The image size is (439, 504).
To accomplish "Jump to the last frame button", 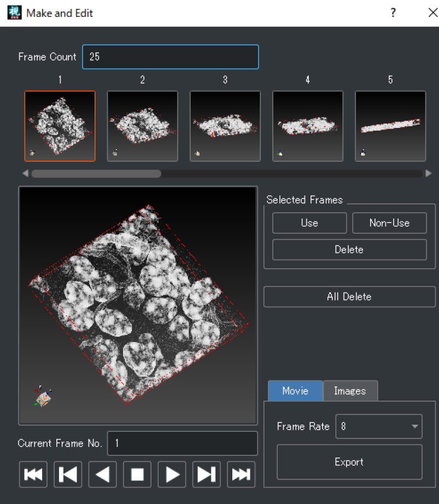I will click(241, 474).
